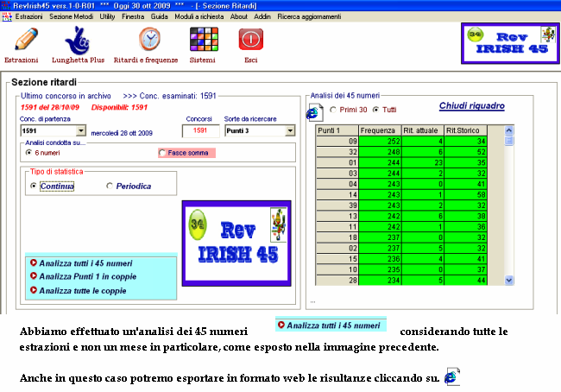Click the small icon left of Estrazioni menu
Image resolution: width=561 pixels, height=392 pixels.
pos(7,16)
